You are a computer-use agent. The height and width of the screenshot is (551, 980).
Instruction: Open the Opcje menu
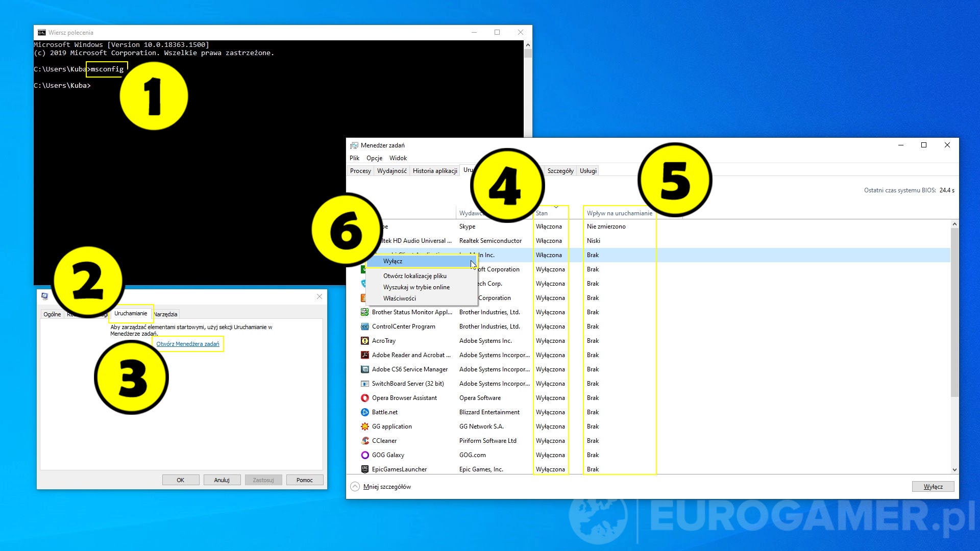(374, 158)
